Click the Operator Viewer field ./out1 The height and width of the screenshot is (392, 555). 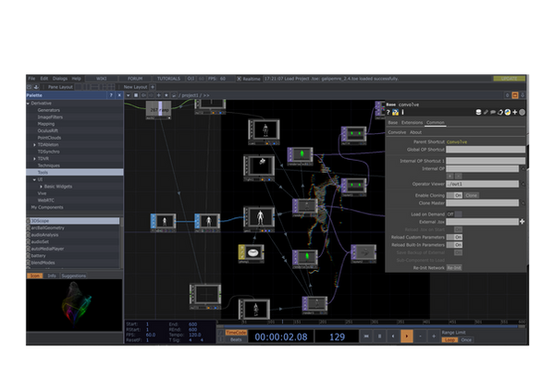(x=482, y=184)
